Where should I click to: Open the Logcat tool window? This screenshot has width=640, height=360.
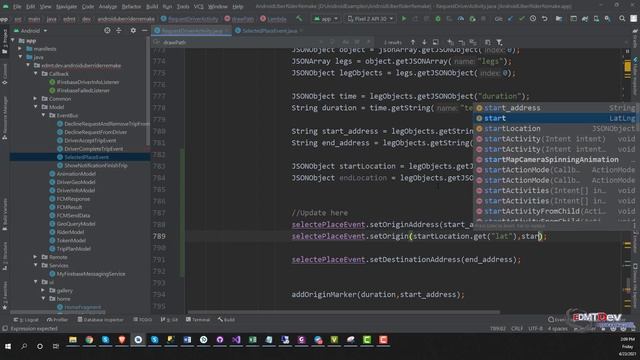26,320
